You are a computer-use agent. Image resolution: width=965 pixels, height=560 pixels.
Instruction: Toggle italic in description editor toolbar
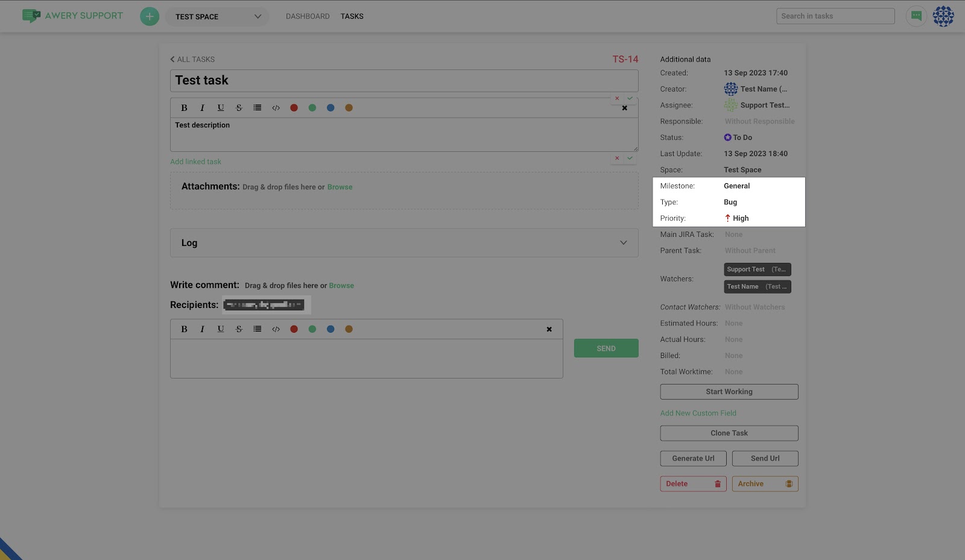click(x=202, y=108)
